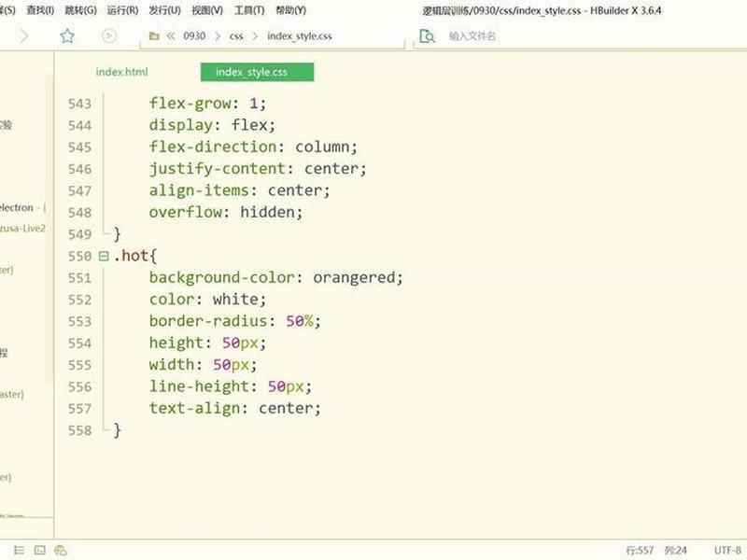Click flex-grow property on line 543
This screenshot has width=747, height=560.
190,104
